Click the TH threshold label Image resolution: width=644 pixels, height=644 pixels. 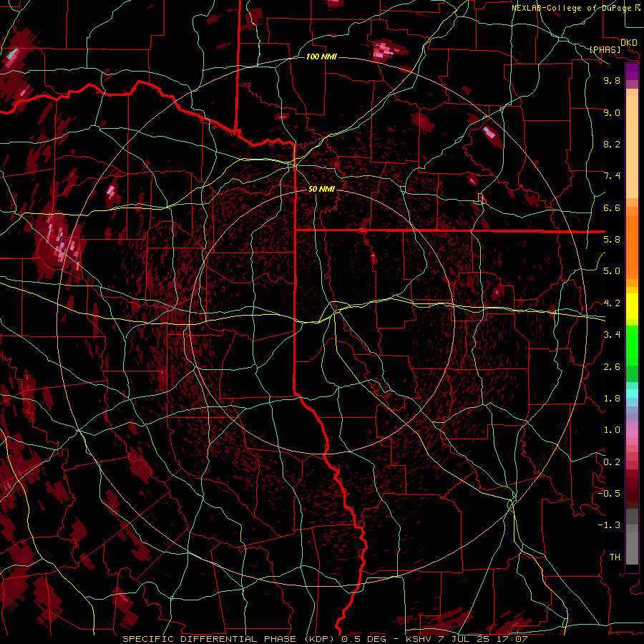(615, 557)
